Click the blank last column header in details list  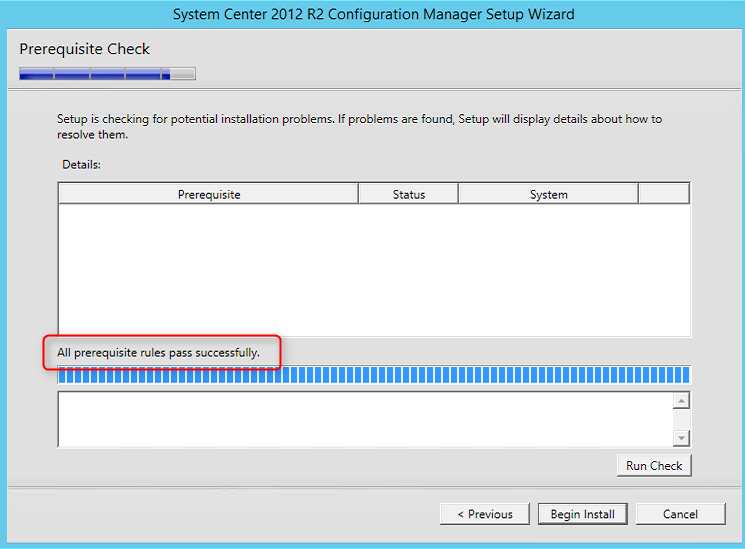tap(664, 194)
